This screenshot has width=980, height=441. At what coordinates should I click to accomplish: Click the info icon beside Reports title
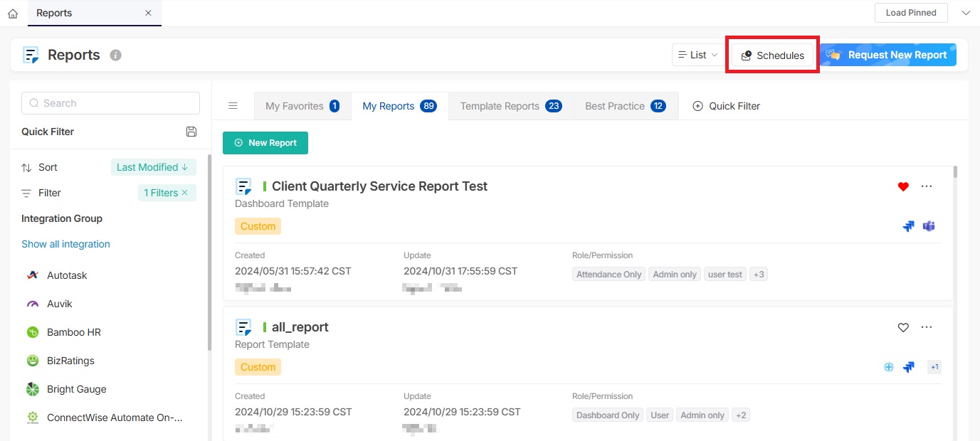point(116,55)
